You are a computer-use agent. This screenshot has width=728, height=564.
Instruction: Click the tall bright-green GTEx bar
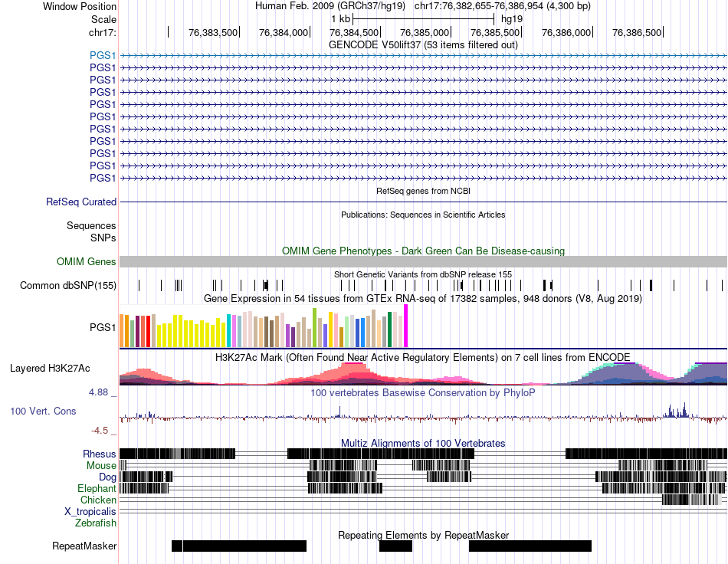tap(314, 328)
